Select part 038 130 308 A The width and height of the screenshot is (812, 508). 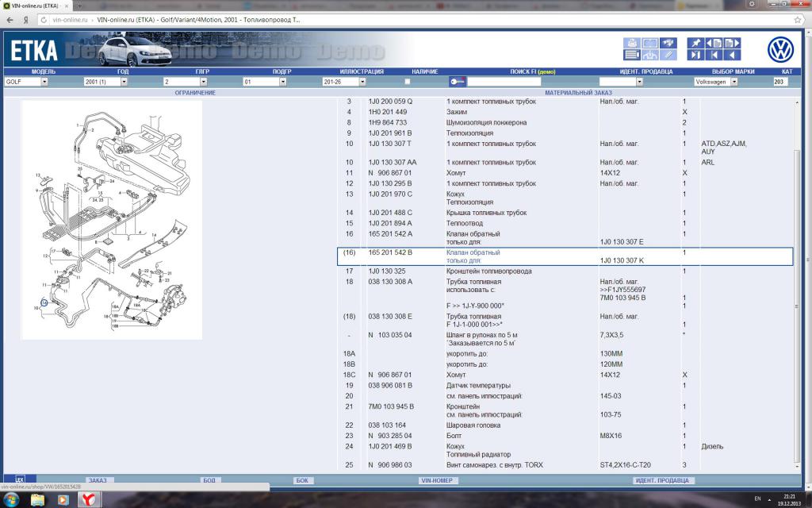point(390,282)
